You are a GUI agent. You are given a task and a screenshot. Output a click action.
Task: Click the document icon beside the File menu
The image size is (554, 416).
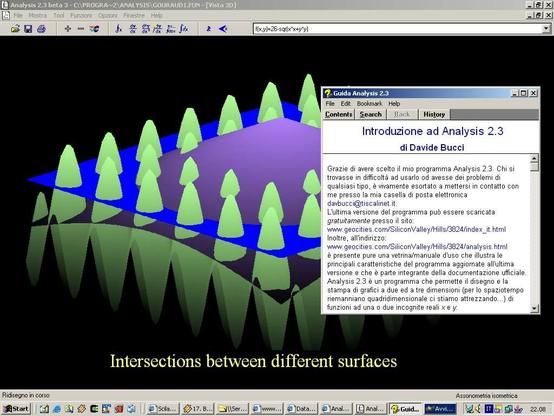click(x=5, y=15)
